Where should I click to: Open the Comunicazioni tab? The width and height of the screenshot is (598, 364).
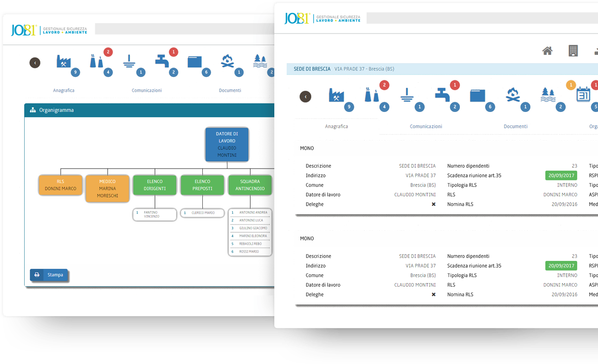(426, 126)
